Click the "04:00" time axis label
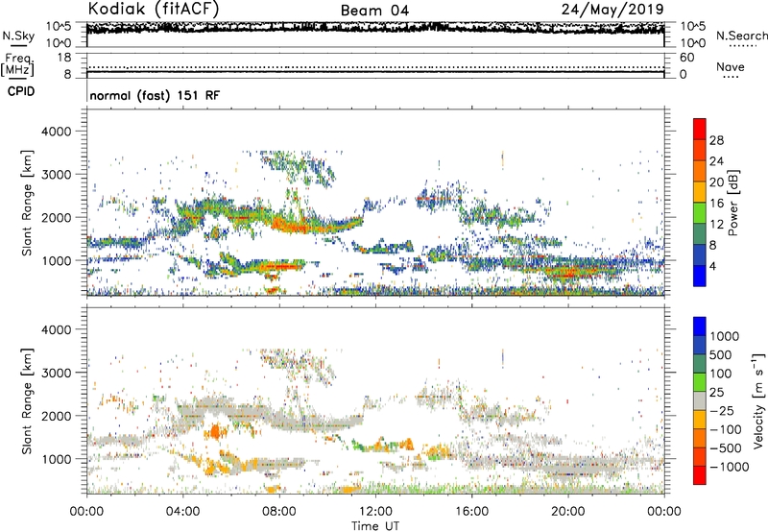The height and width of the screenshot is (532, 768). coord(182,512)
